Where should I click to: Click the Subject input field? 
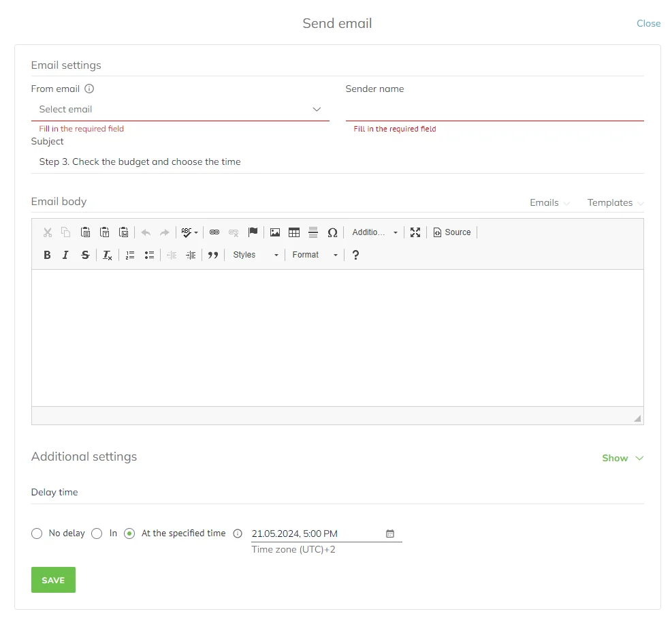(x=337, y=161)
